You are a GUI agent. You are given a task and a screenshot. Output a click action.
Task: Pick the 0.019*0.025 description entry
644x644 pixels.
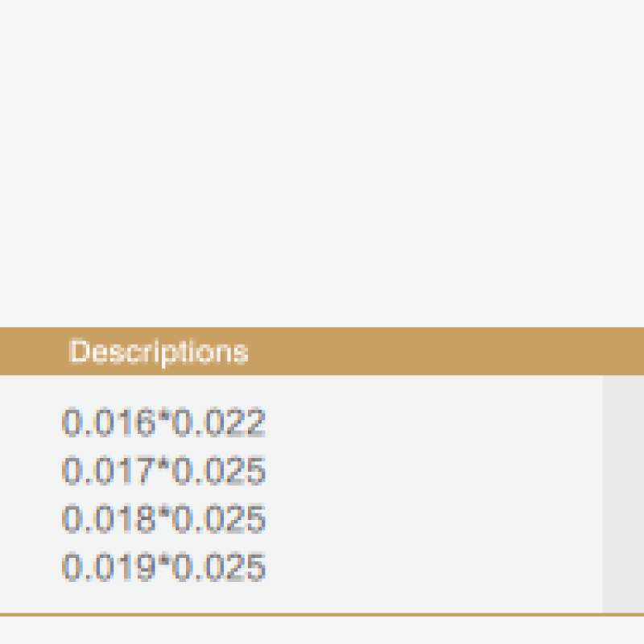[163, 567]
